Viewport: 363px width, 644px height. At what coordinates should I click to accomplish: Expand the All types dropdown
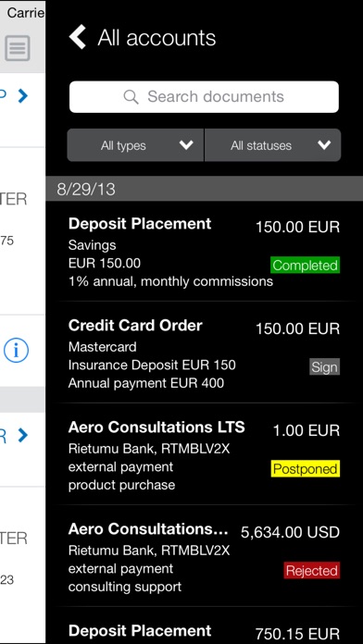click(x=135, y=145)
